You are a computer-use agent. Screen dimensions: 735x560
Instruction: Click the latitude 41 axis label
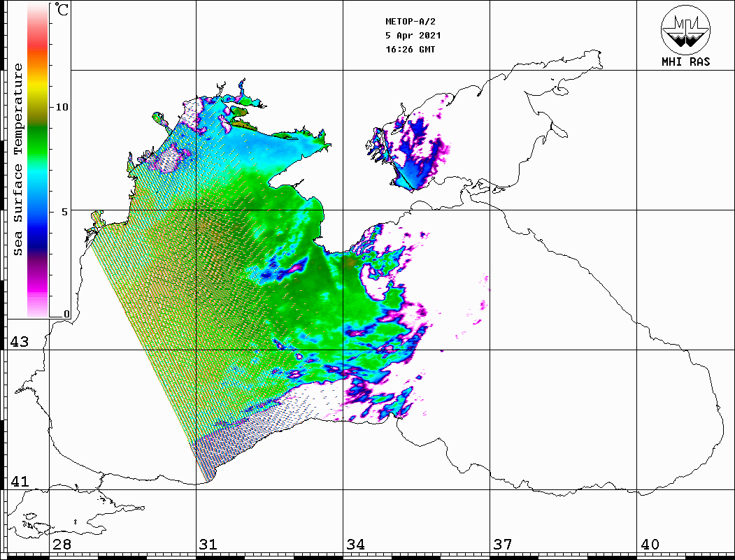18,482
